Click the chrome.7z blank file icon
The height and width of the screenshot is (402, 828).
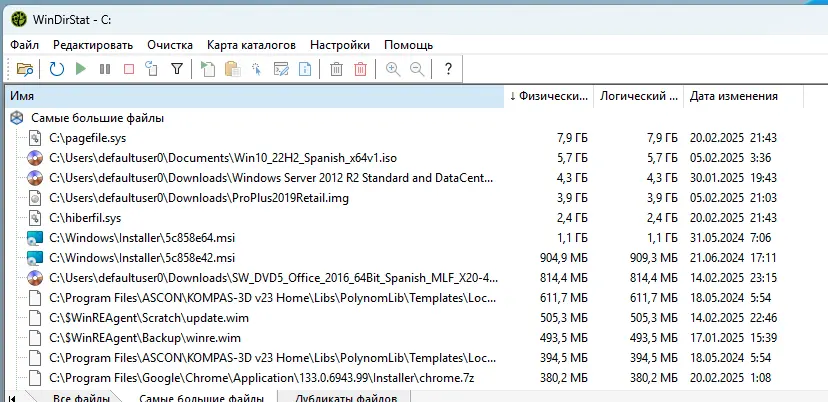35,378
